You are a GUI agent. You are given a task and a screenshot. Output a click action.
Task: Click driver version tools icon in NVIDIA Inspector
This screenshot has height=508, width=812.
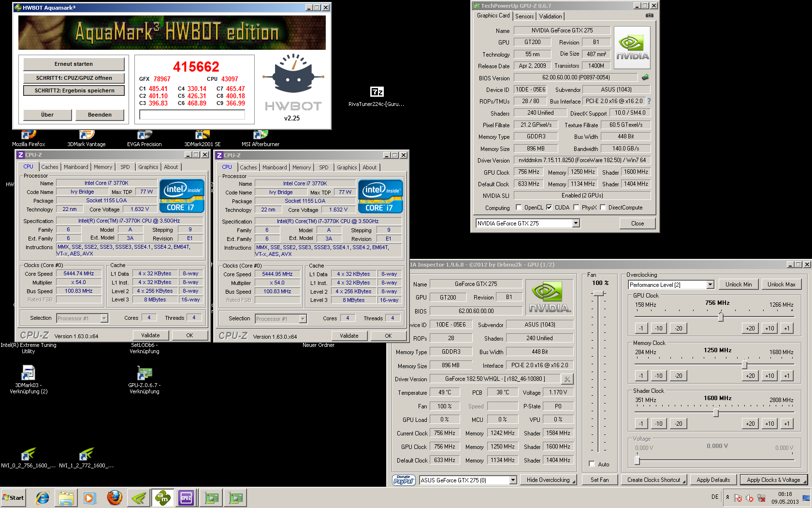click(x=567, y=379)
